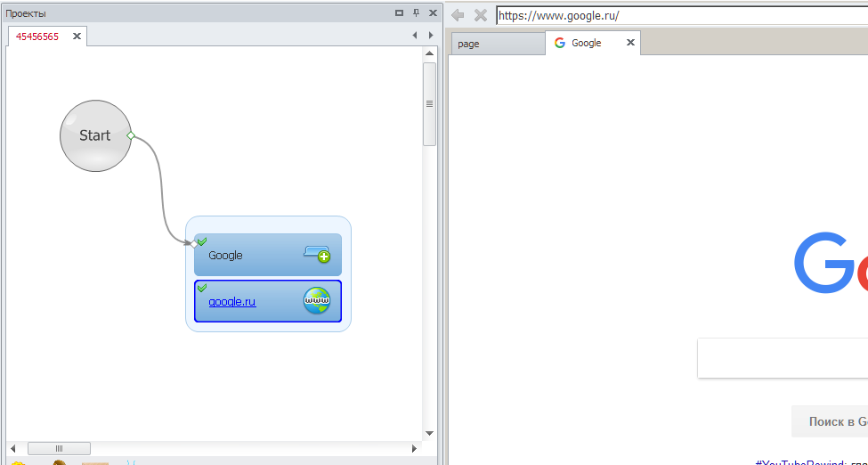Pin the Проекты panel

click(417, 13)
